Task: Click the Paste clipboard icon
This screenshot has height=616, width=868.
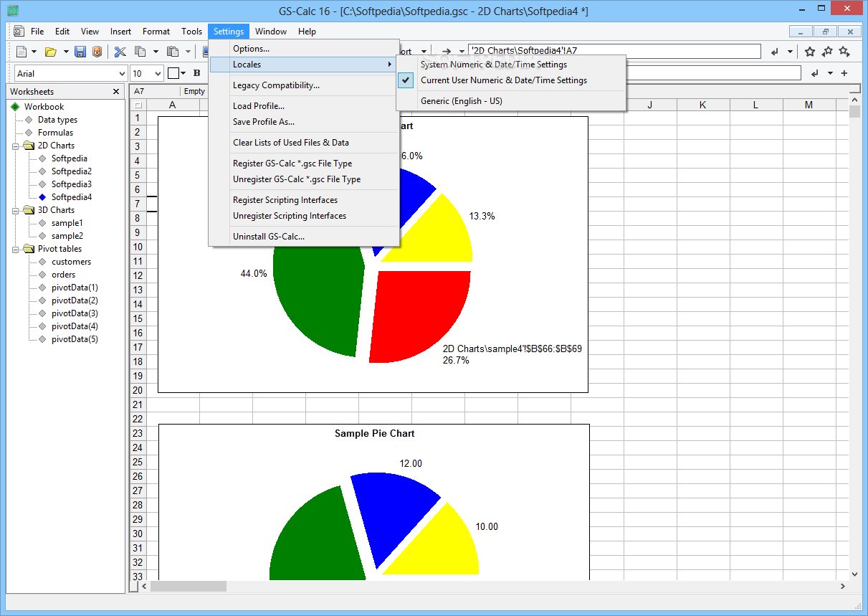Action: pos(172,52)
